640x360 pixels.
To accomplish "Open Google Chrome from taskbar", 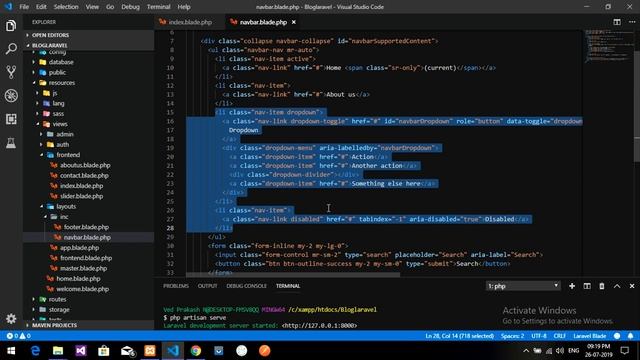I will (x=196, y=351).
